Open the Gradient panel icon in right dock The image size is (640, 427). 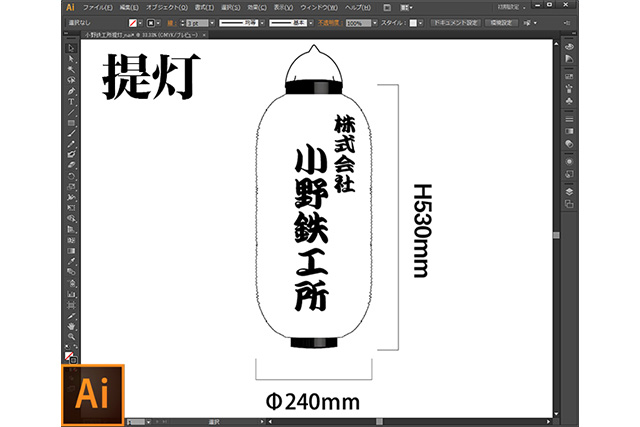tap(569, 131)
